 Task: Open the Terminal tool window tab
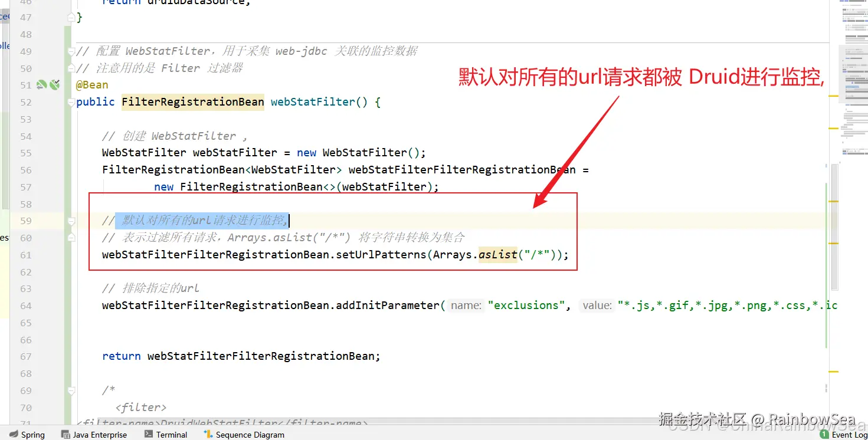click(x=166, y=434)
